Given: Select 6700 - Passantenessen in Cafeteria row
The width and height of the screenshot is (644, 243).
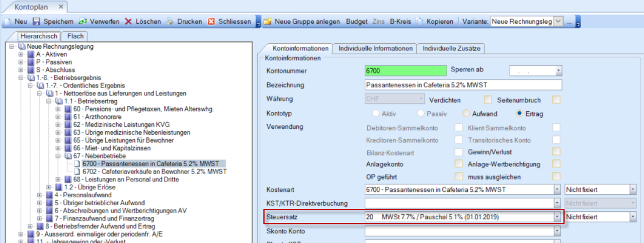Looking at the screenshot, I should [154, 164].
